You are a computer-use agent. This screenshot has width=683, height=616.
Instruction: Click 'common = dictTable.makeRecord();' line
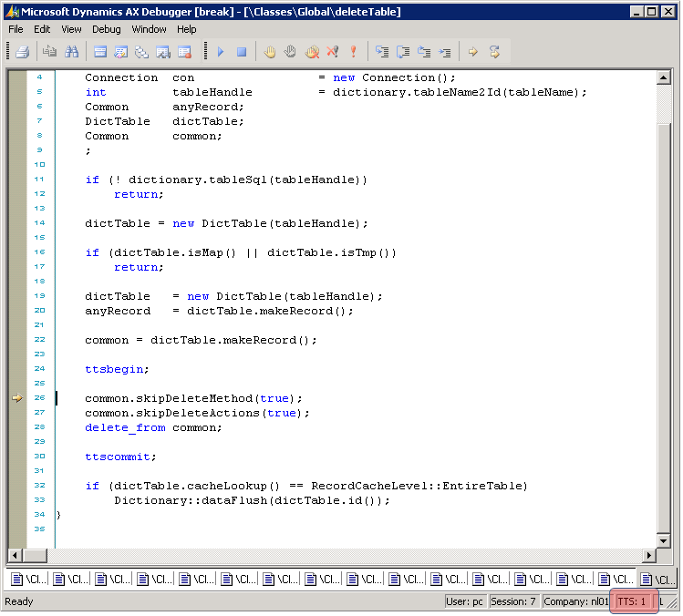[x=201, y=340]
